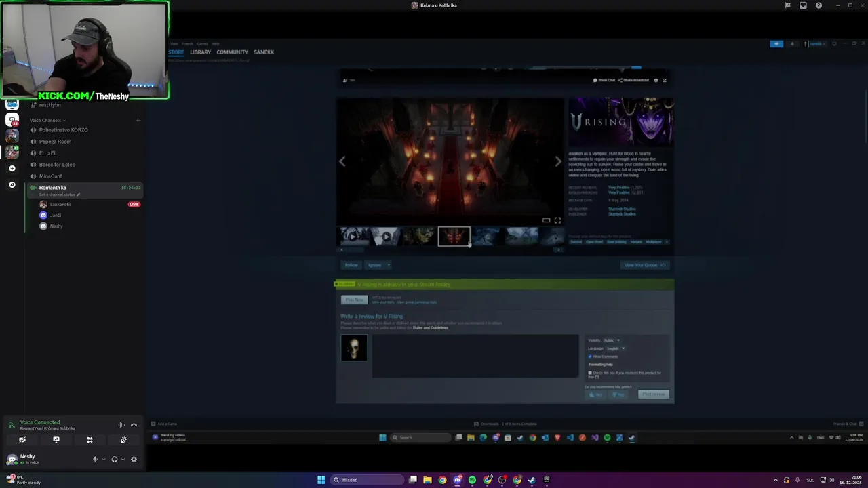Image resolution: width=868 pixels, height=488 pixels.
Task: Open Discord activities launcher button
Action: 90,440
